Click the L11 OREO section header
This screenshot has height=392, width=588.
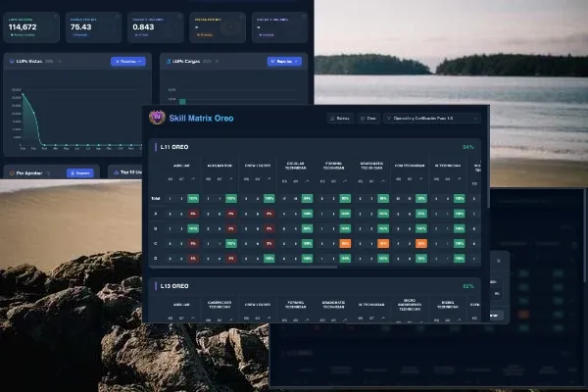click(x=174, y=147)
